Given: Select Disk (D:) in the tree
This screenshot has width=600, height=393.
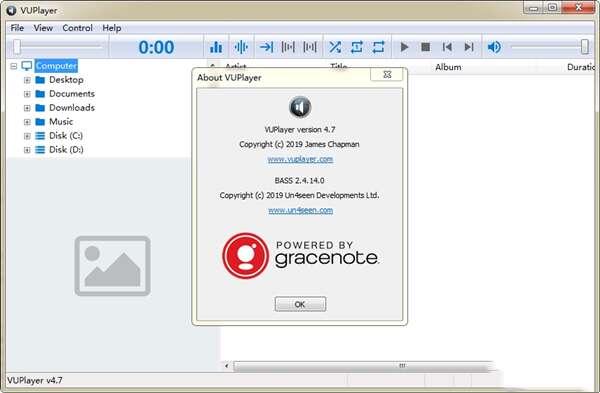Looking at the screenshot, I should 66,150.
